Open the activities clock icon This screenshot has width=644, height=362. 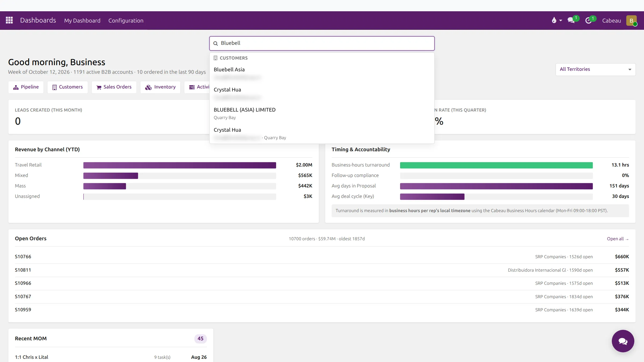coord(588,20)
